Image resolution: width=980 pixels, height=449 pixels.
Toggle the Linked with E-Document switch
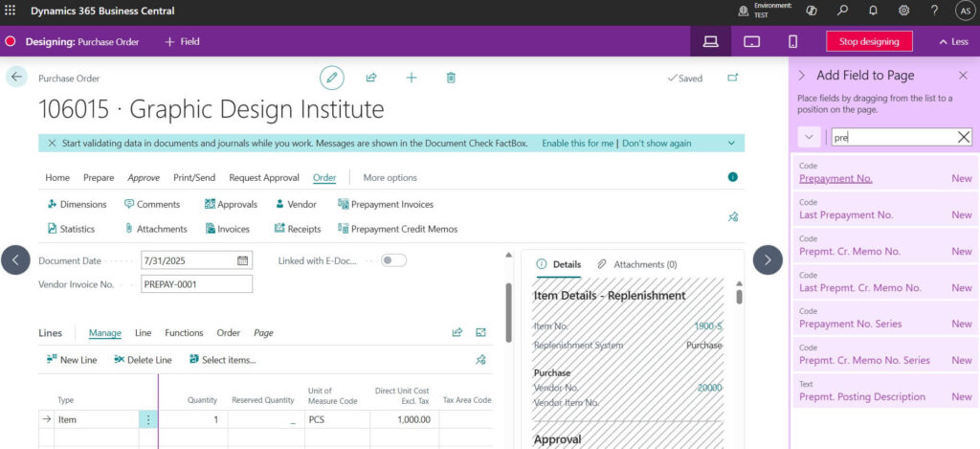(x=393, y=260)
